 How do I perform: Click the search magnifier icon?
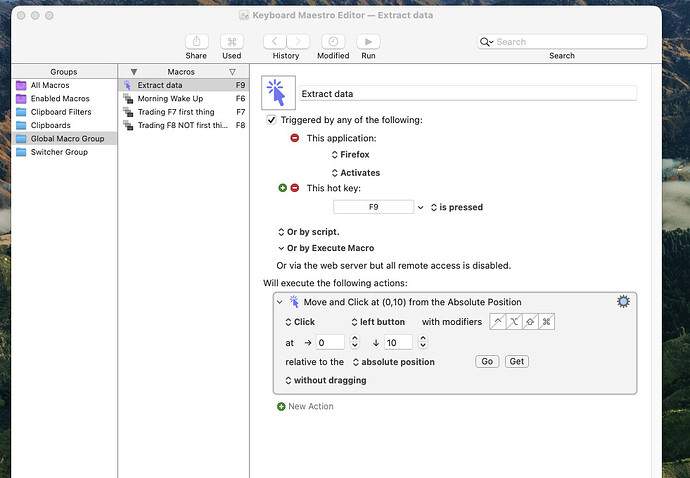(485, 42)
